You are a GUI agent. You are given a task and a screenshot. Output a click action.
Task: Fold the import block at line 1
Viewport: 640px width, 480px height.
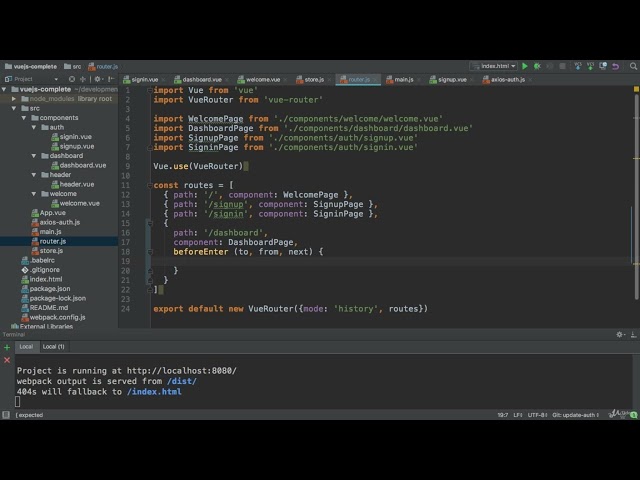(x=150, y=90)
